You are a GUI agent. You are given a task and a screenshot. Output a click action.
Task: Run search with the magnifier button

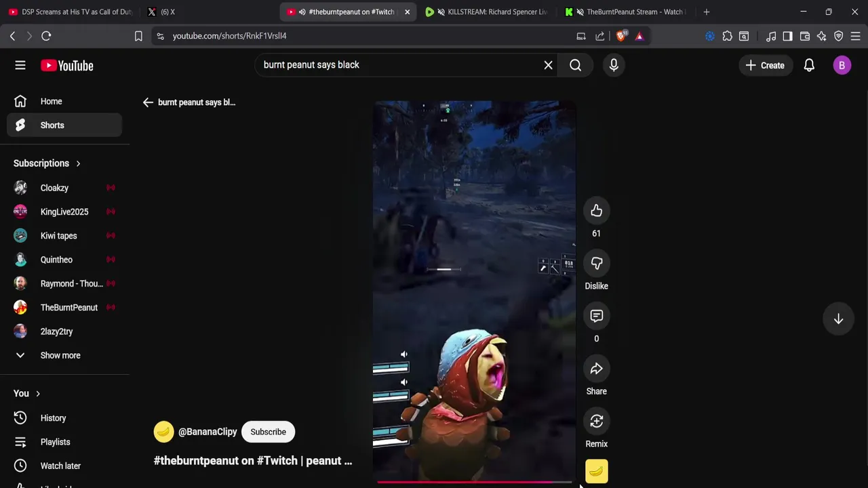pyautogui.click(x=575, y=65)
